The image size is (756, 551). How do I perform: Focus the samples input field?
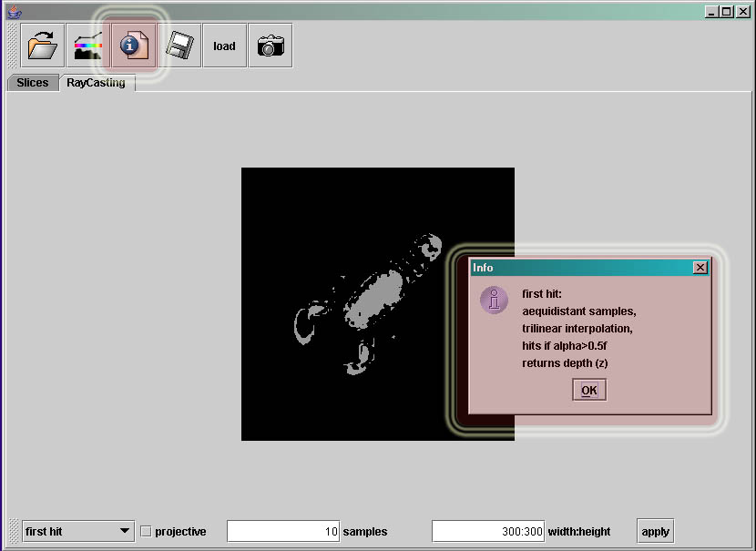283,532
